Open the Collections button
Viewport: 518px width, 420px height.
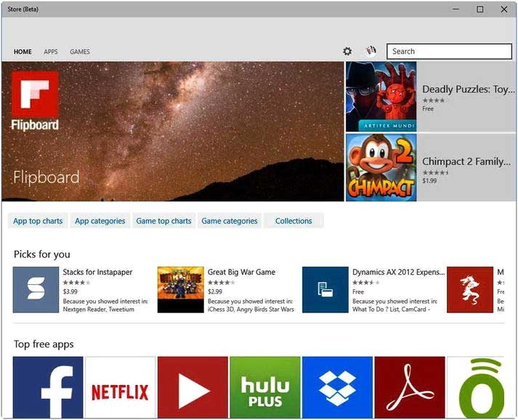pyautogui.click(x=294, y=221)
